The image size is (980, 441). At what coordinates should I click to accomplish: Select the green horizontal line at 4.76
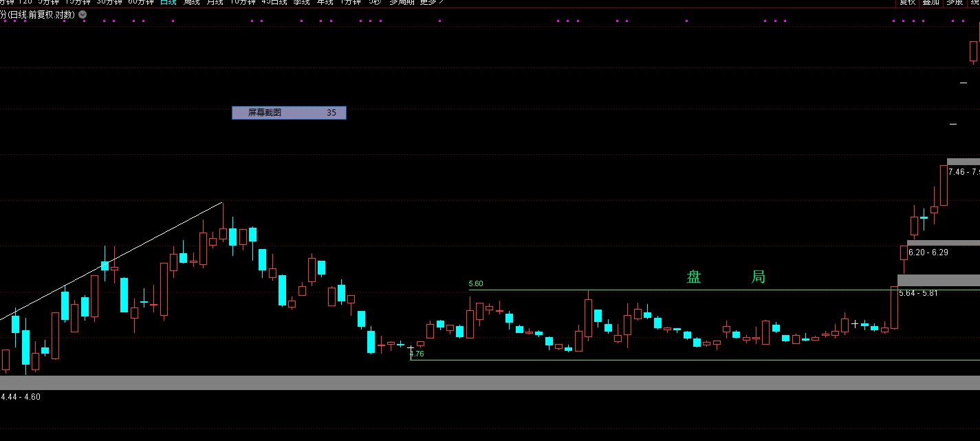[x=695, y=360]
